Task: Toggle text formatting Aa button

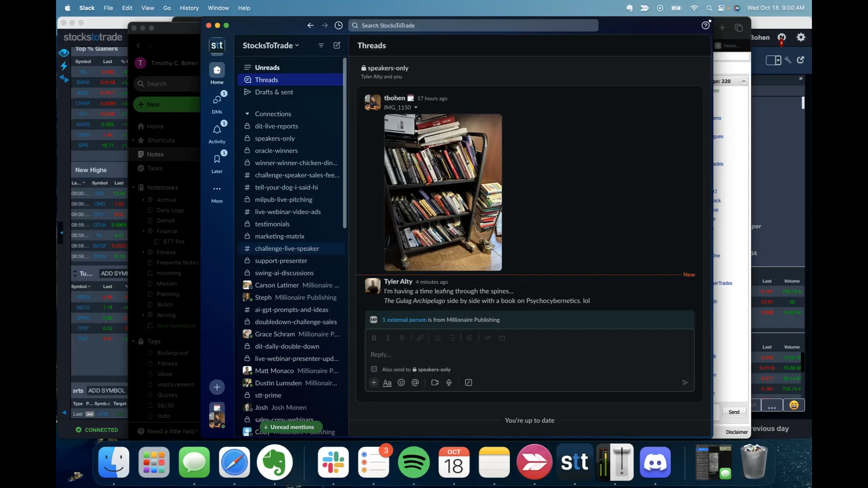Action: 387,383
